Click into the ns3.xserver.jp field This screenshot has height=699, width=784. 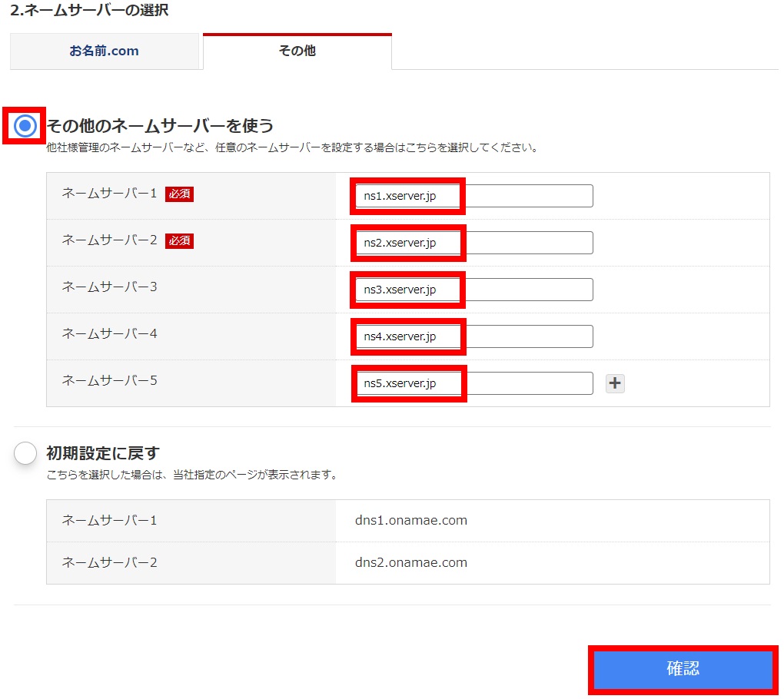tap(473, 290)
